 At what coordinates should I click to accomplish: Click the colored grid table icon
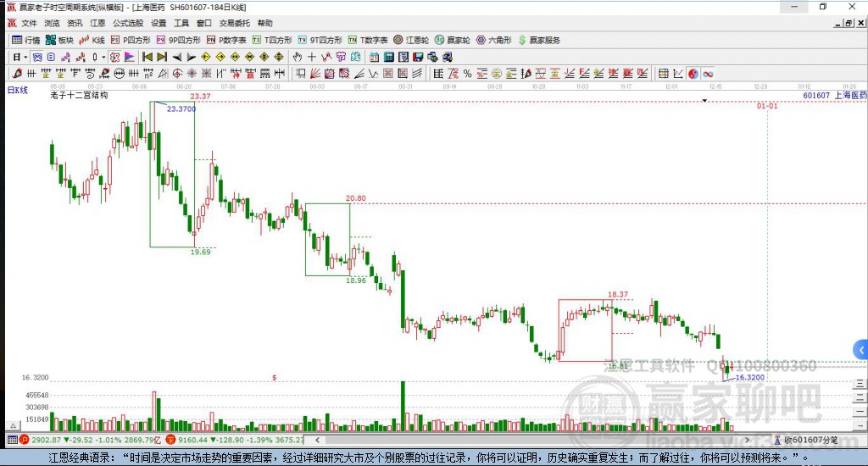click(x=663, y=74)
